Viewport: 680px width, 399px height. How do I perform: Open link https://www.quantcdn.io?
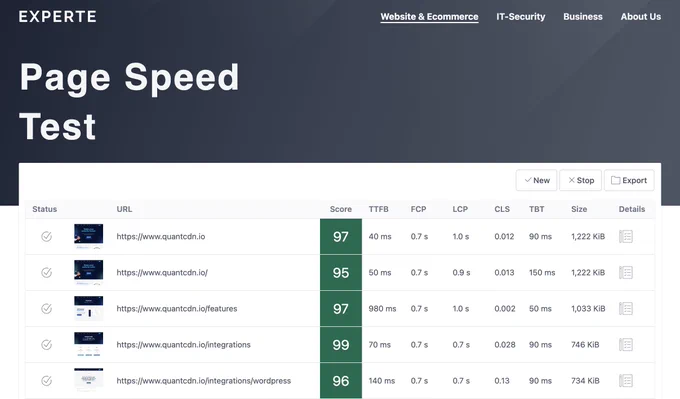160,236
